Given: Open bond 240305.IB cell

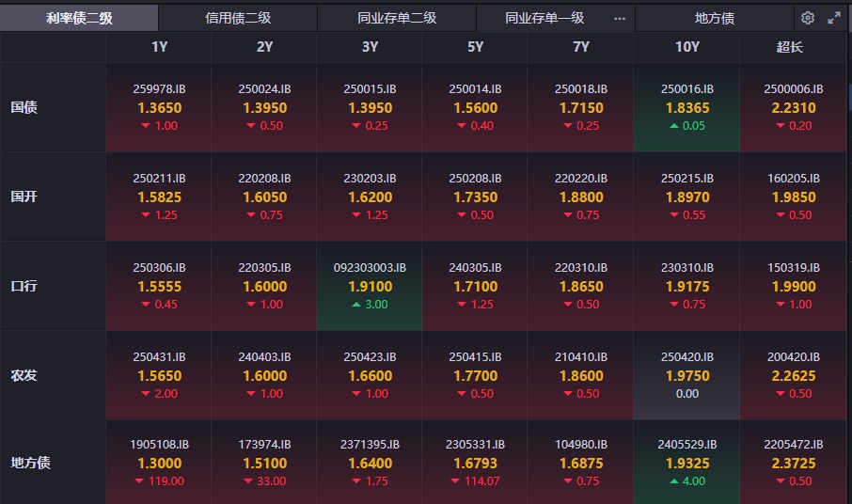Looking at the screenshot, I should [x=475, y=286].
